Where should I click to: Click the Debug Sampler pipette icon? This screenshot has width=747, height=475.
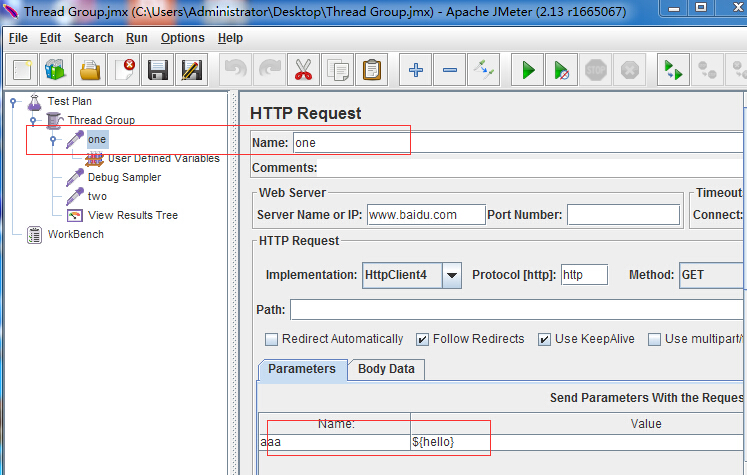(x=75, y=177)
